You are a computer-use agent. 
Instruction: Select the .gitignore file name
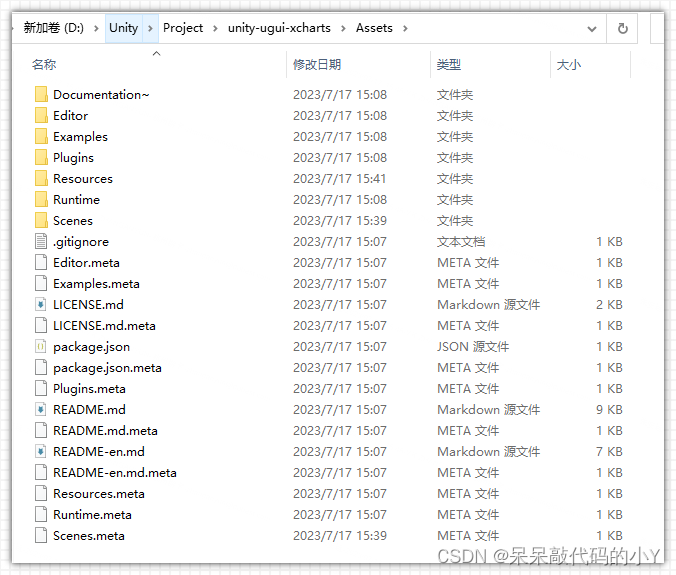pos(81,242)
